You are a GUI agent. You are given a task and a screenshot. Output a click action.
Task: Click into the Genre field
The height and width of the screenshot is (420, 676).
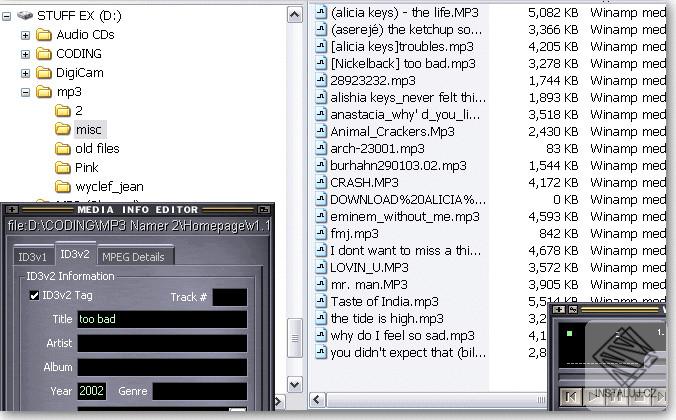pos(200,391)
